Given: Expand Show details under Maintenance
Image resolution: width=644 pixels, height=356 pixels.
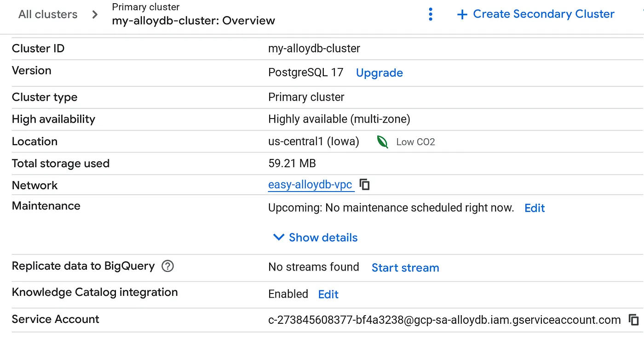Looking at the screenshot, I should click(x=316, y=237).
